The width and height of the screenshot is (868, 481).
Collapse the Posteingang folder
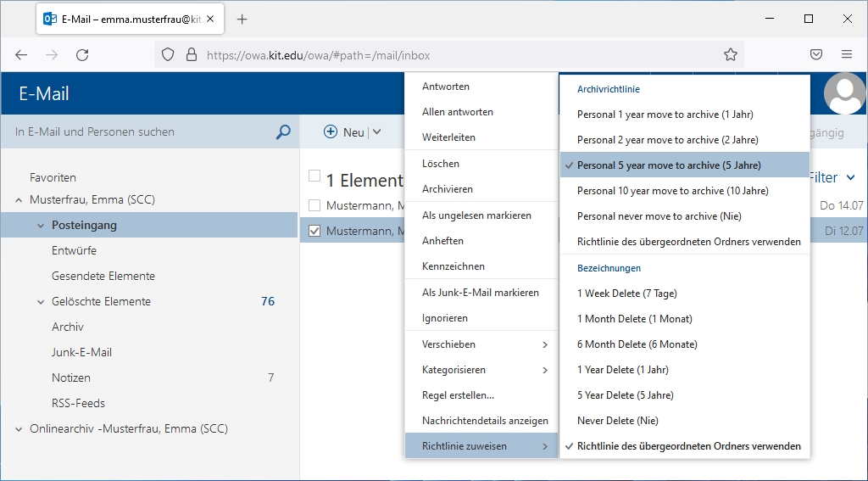click(x=41, y=226)
